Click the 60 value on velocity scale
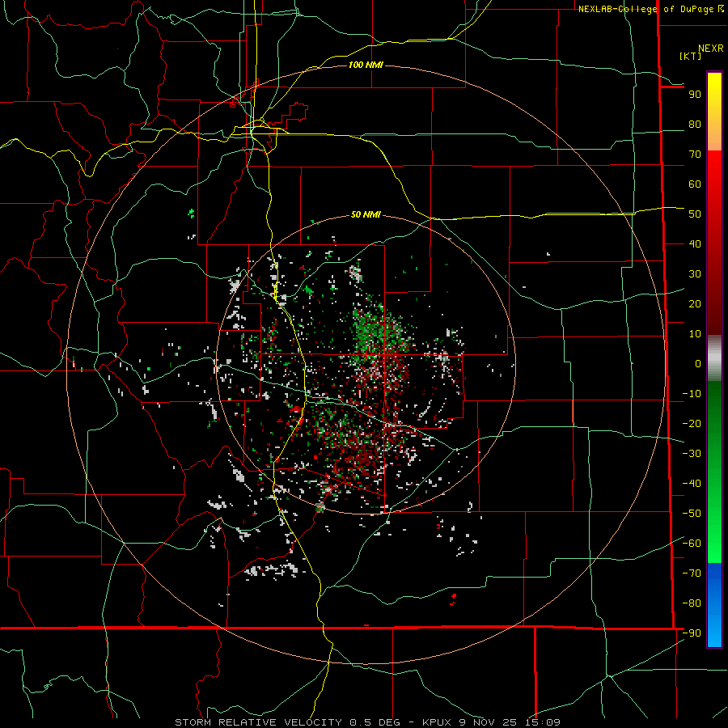 (x=695, y=184)
